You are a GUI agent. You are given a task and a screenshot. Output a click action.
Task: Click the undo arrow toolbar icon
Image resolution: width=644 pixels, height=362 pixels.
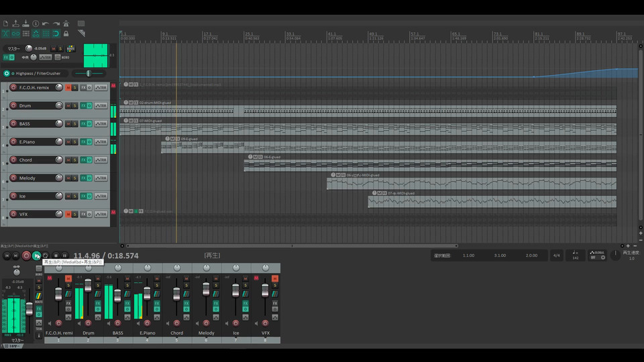click(x=46, y=24)
